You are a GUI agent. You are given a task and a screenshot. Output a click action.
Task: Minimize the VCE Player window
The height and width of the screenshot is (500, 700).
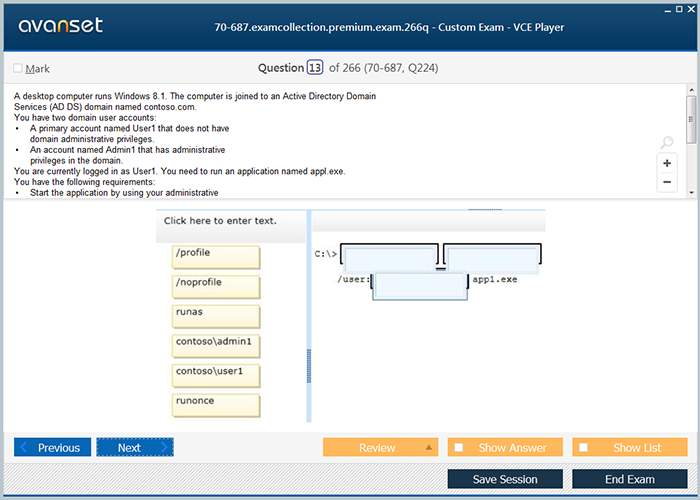[x=668, y=10]
